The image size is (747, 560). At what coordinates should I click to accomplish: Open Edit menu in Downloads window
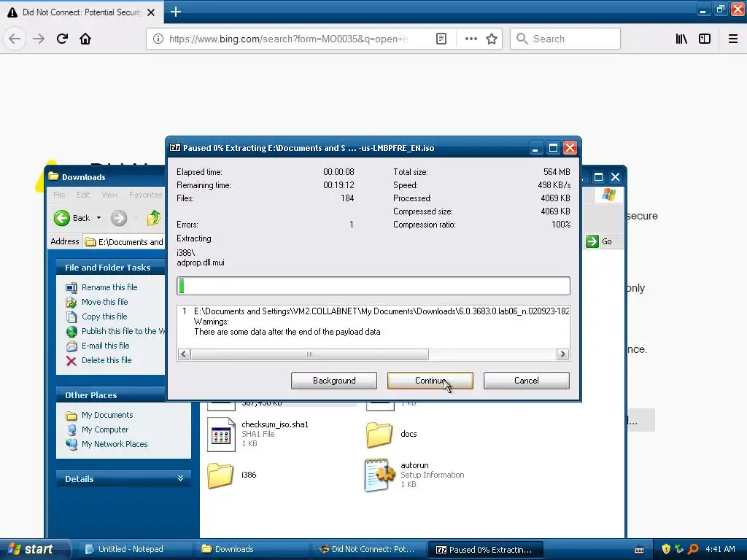click(x=83, y=195)
